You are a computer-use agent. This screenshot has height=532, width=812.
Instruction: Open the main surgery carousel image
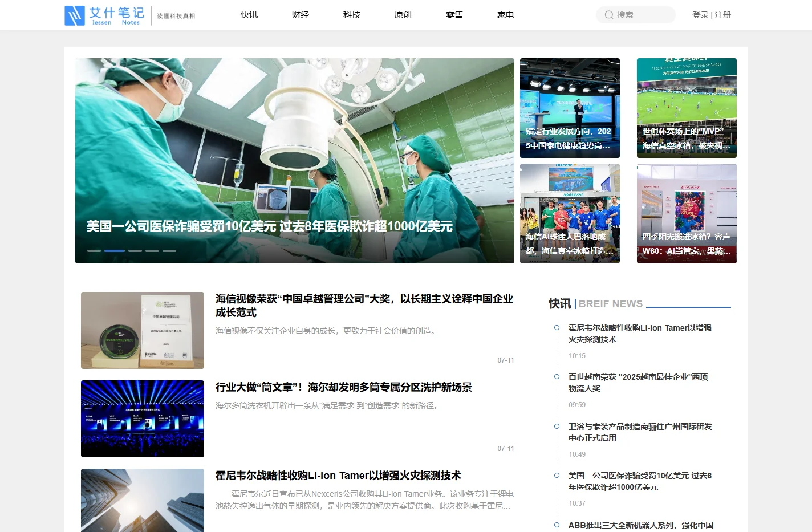coord(295,161)
